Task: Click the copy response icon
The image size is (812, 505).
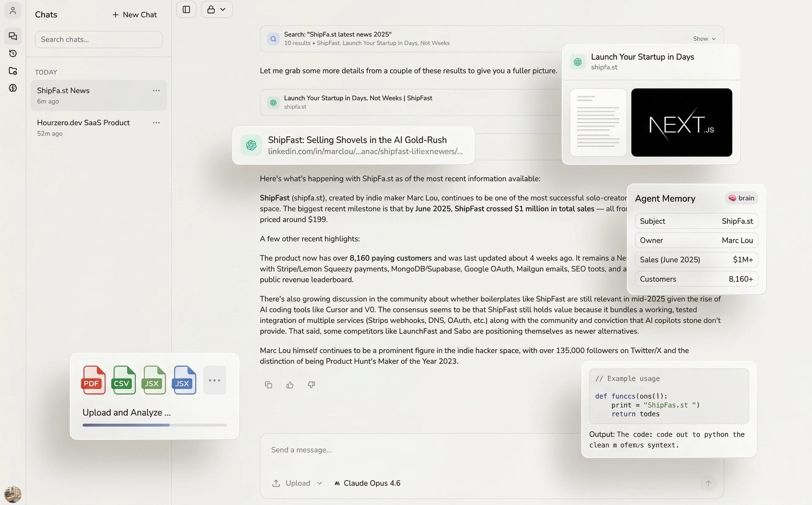Action: (268, 385)
